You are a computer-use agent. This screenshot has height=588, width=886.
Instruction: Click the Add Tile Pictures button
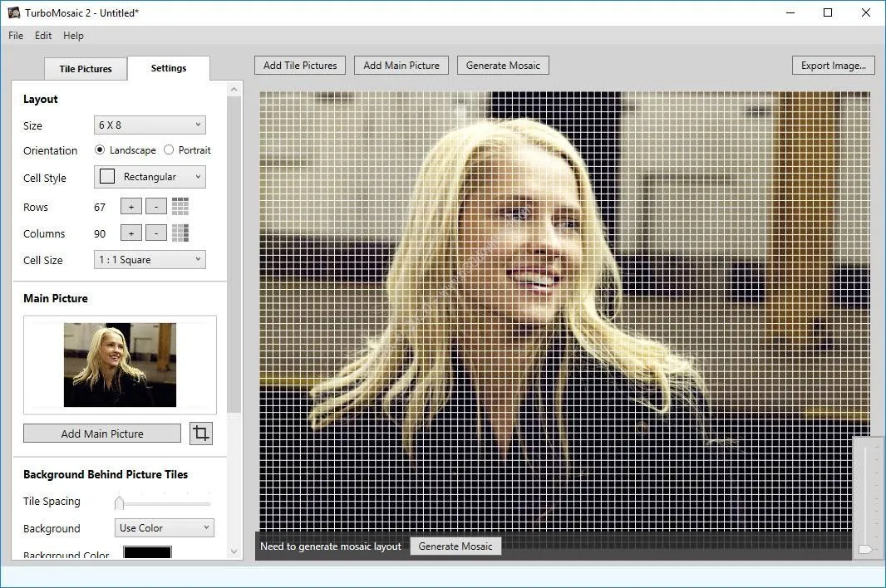coord(300,66)
